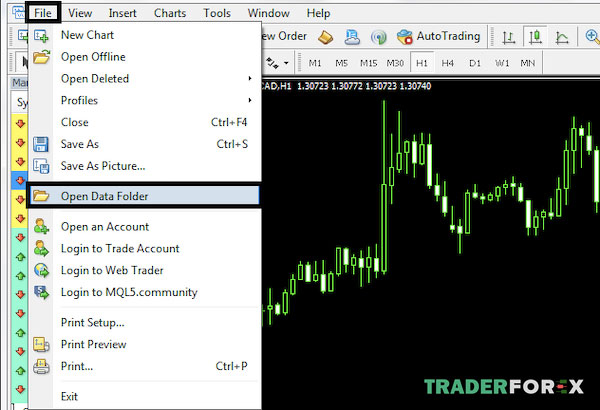This screenshot has width=600, height=410.
Task: Click the Open an Account user icon
Action: tap(41, 226)
